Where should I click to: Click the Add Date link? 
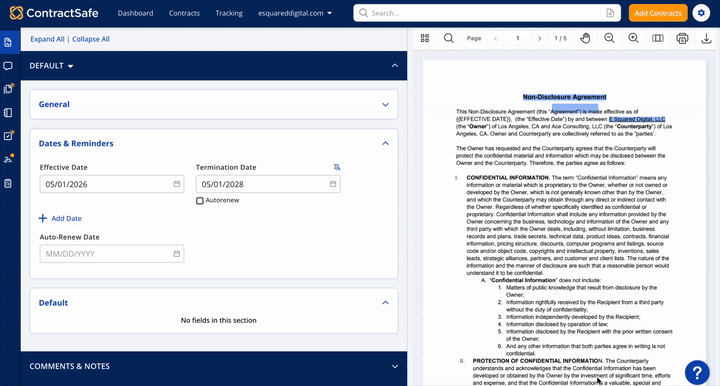tap(60, 218)
